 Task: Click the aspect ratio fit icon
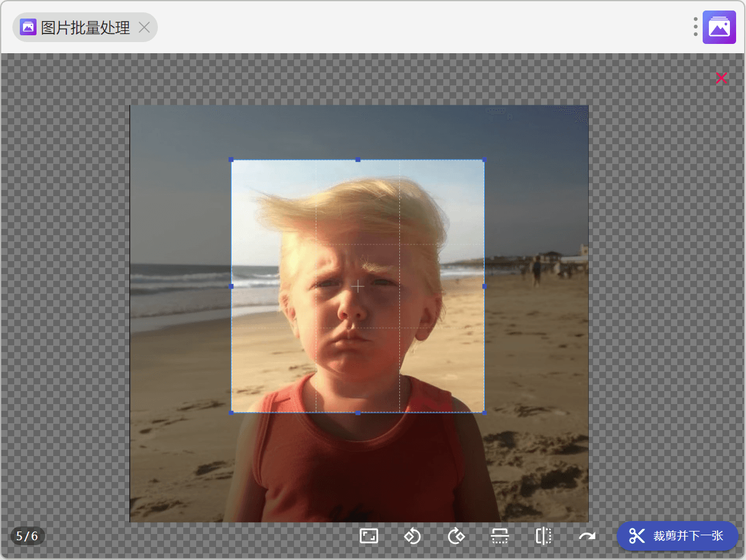coord(369,536)
